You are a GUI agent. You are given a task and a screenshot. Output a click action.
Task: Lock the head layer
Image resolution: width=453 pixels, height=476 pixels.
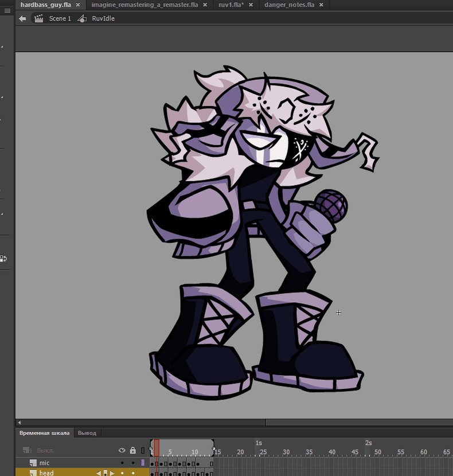click(133, 473)
